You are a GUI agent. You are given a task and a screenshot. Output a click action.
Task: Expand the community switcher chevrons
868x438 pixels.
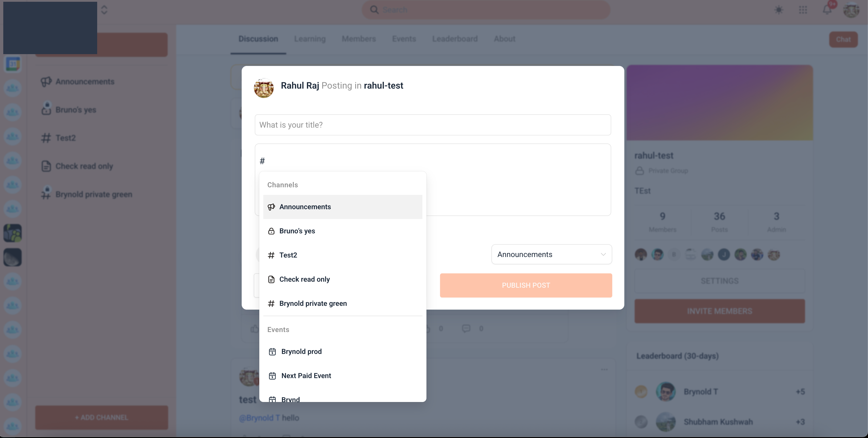click(x=104, y=10)
